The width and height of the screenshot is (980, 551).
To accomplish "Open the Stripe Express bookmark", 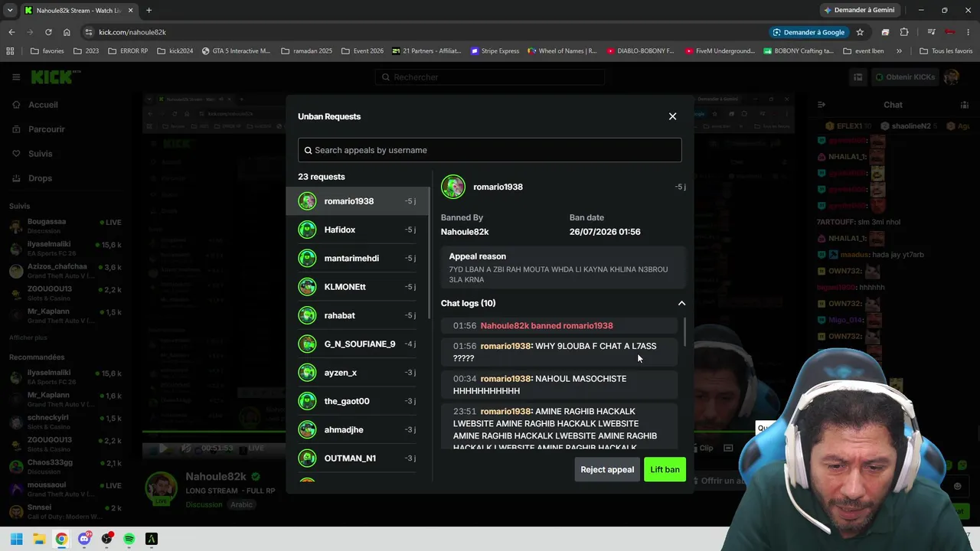I will click(x=495, y=51).
